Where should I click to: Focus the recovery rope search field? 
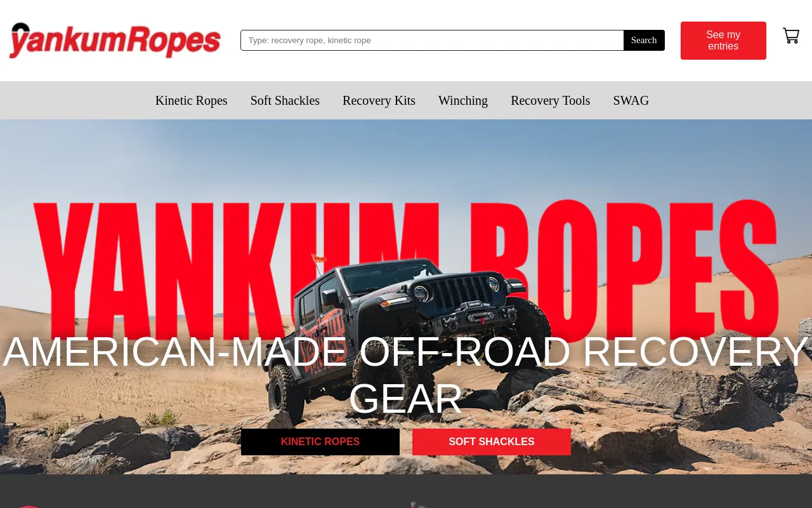point(432,40)
